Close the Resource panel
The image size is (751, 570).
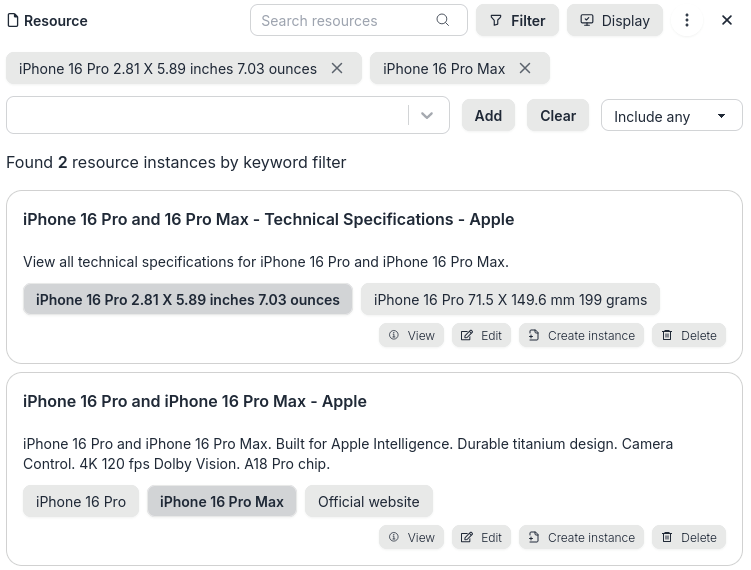727,20
